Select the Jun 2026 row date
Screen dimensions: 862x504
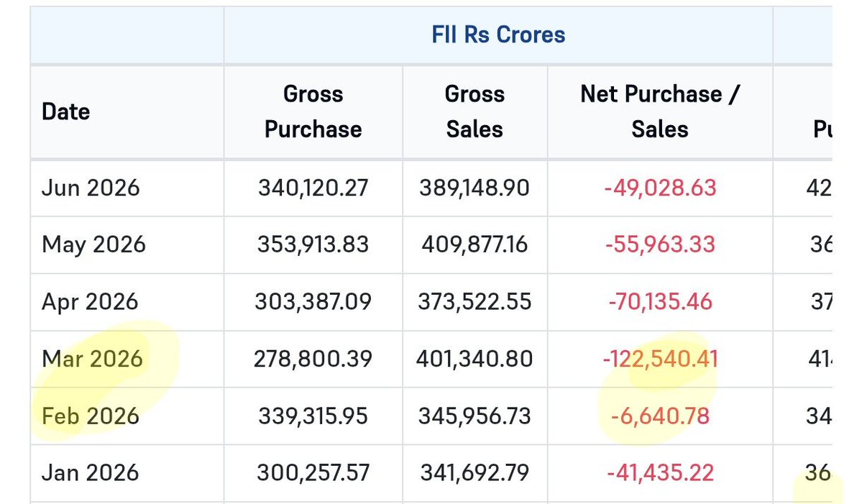(91, 188)
